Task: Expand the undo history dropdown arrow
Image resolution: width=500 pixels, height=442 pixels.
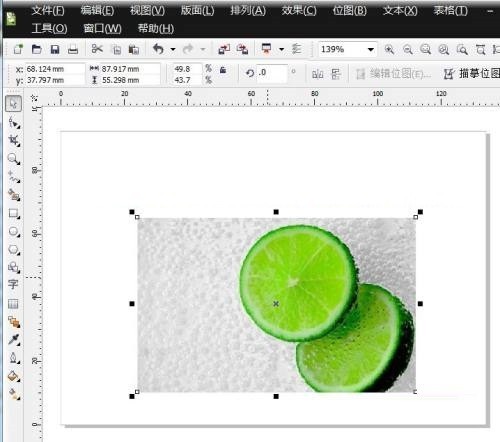Action: (x=173, y=49)
